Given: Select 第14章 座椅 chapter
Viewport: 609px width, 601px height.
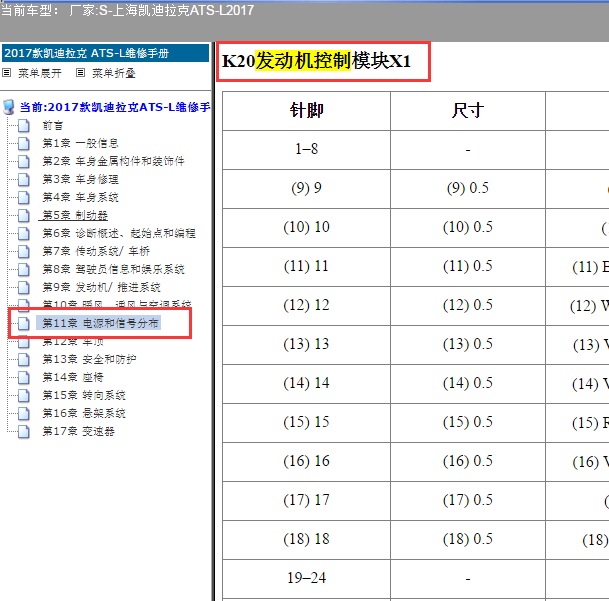Looking at the screenshot, I should (x=73, y=377).
